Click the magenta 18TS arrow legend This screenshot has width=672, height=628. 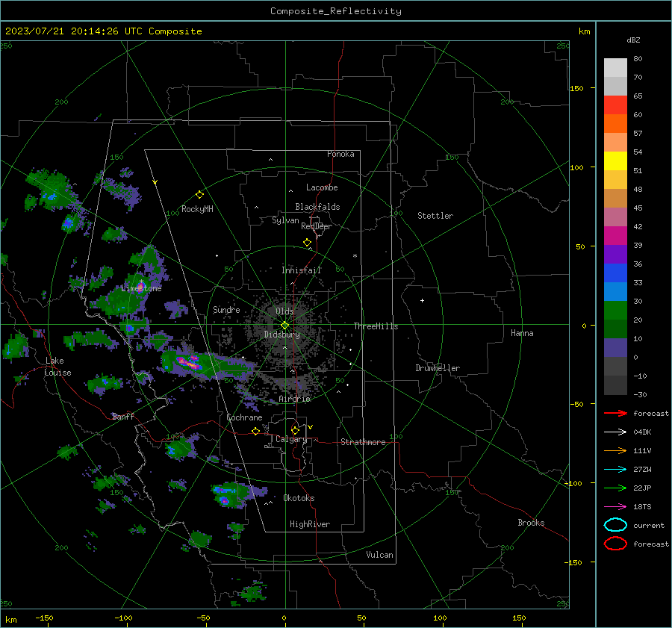[x=615, y=507]
